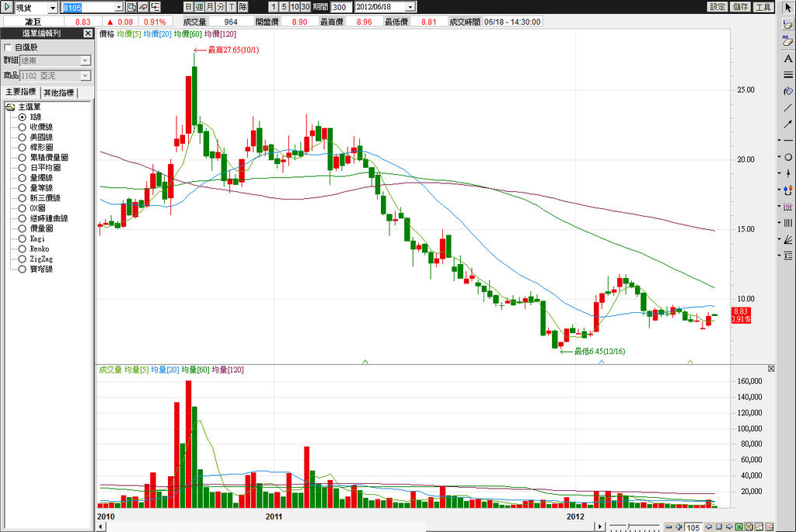Image resolution: width=796 pixels, height=532 pixels.
Task: Select the vertical cycle lines tool
Action: [x=788, y=223]
